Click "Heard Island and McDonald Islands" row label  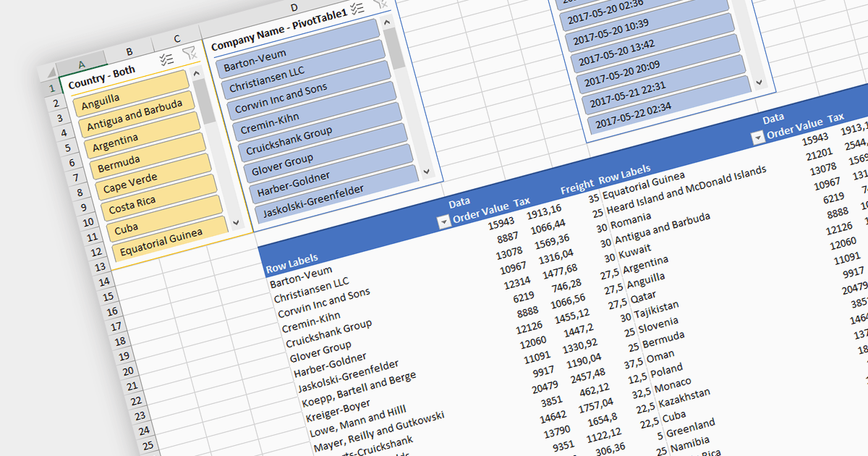686,190
